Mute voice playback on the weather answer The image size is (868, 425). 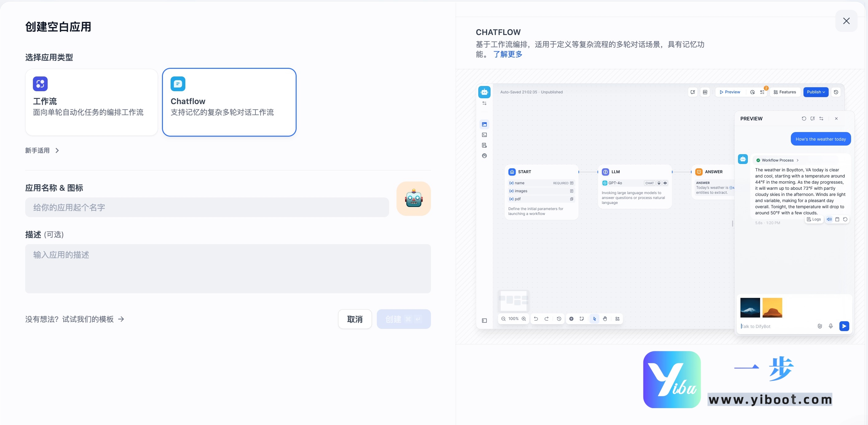pos(830,219)
